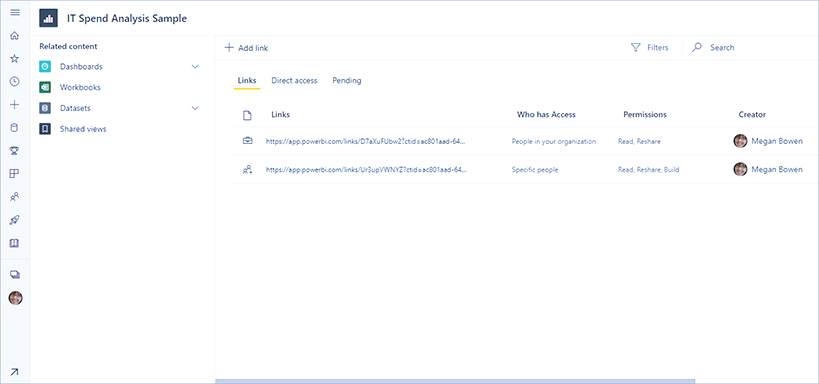The image size is (819, 384).
Task: Click the document column header icon
Action: 248,115
